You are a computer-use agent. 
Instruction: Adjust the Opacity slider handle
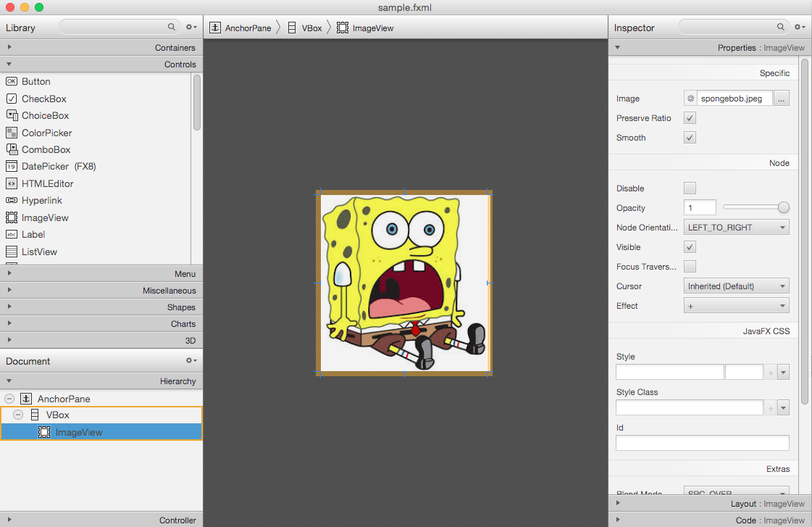pos(784,207)
